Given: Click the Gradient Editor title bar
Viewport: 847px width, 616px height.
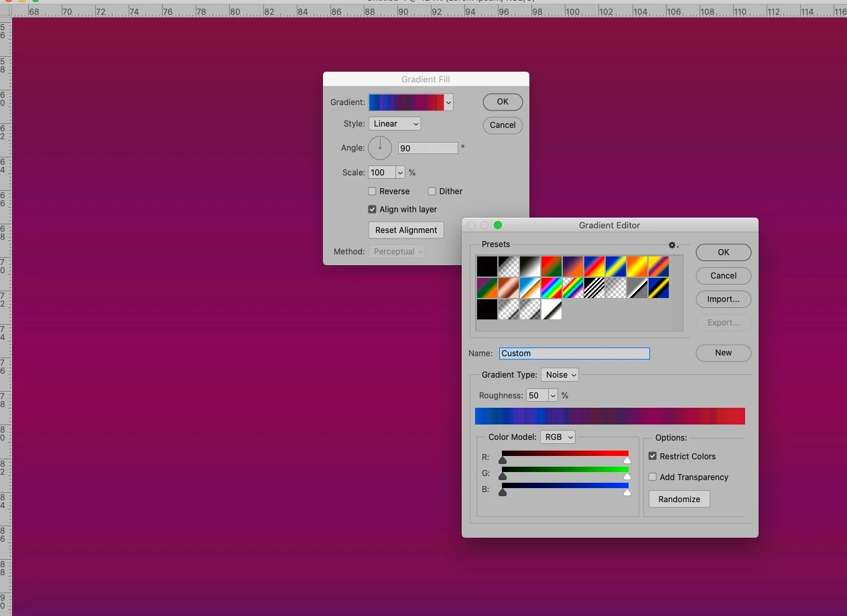Looking at the screenshot, I should (610, 226).
